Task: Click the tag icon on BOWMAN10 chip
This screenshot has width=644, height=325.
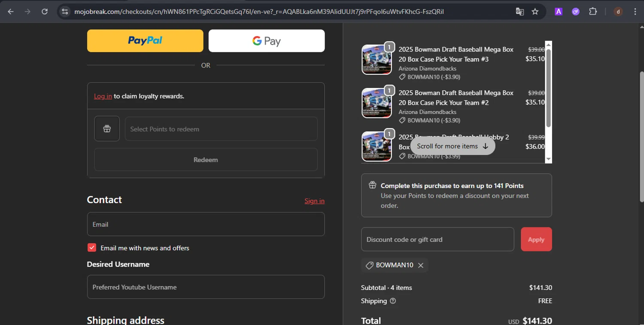Action: pos(369,265)
